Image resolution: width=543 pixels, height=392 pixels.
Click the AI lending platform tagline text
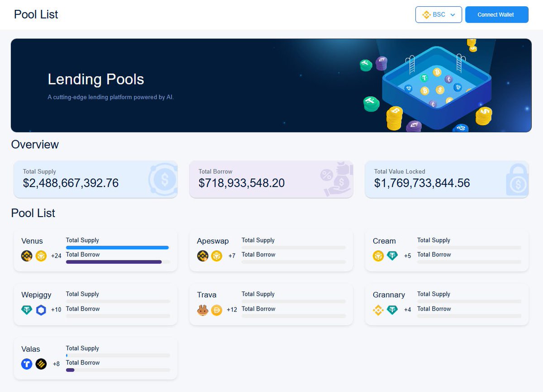tap(110, 97)
